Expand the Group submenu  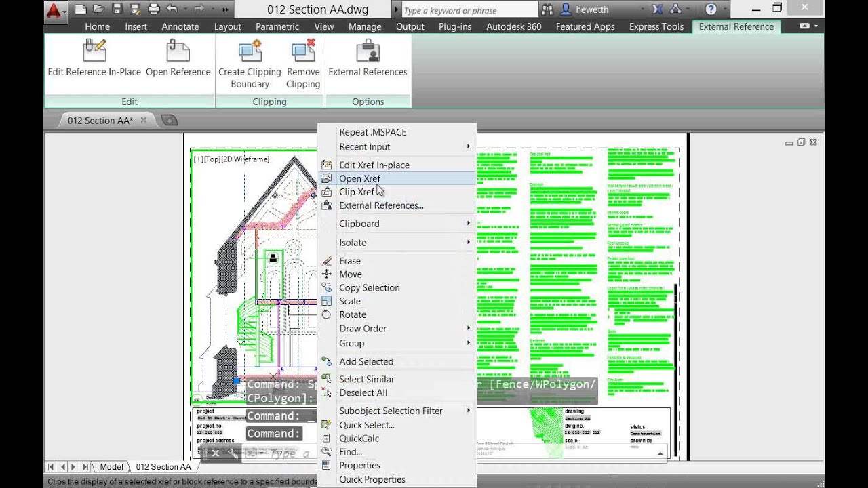click(x=397, y=344)
